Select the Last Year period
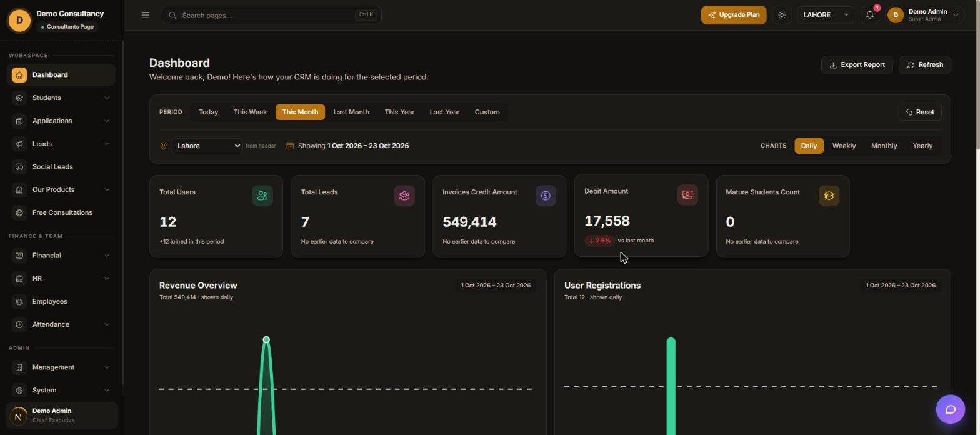 pos(444,112)
